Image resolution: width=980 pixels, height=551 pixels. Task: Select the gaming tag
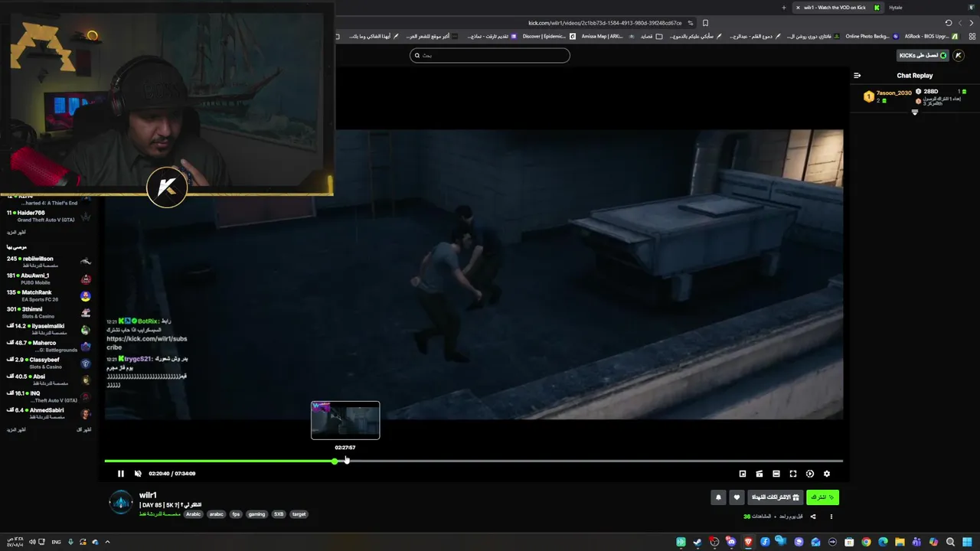click(x=257, y=514)
